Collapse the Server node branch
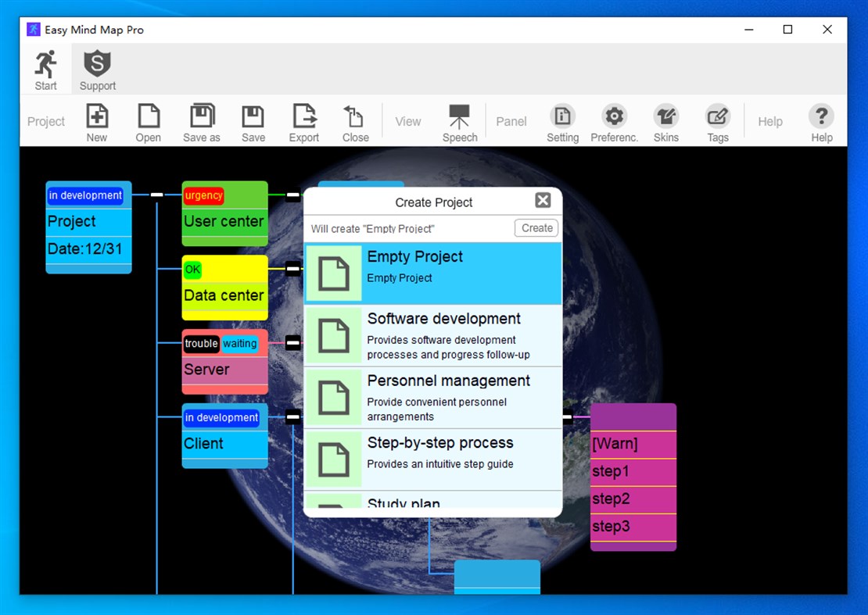 (x=292, y=342)
